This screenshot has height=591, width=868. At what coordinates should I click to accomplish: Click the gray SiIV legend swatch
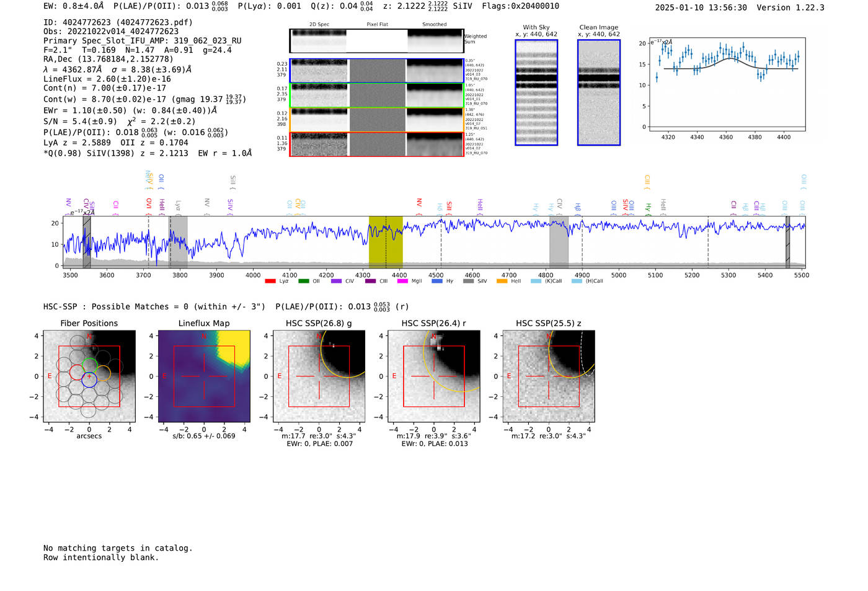469,281
